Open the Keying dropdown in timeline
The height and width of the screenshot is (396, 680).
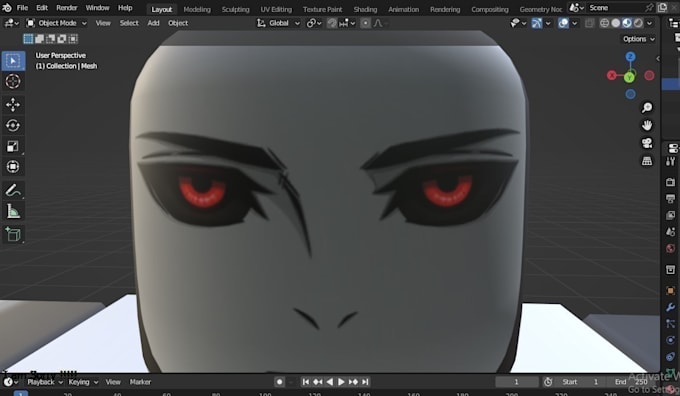[x=83, y=382]
